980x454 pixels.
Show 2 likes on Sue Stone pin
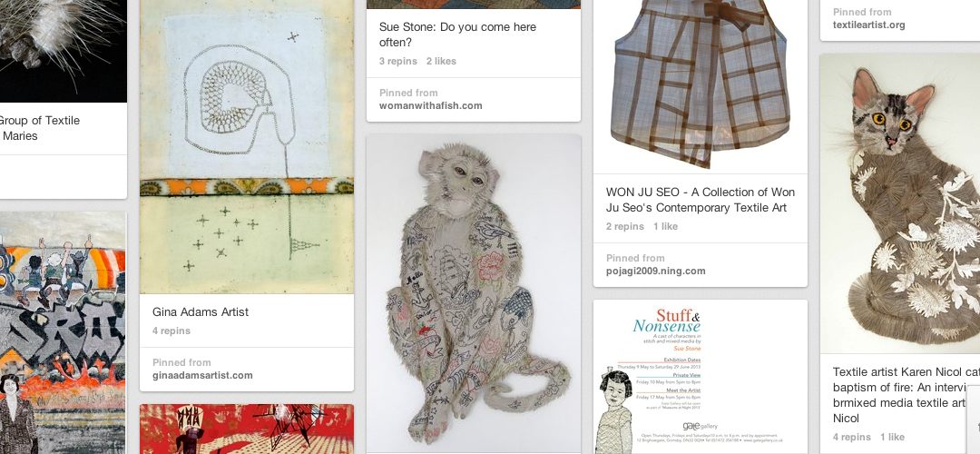(441, 61)
